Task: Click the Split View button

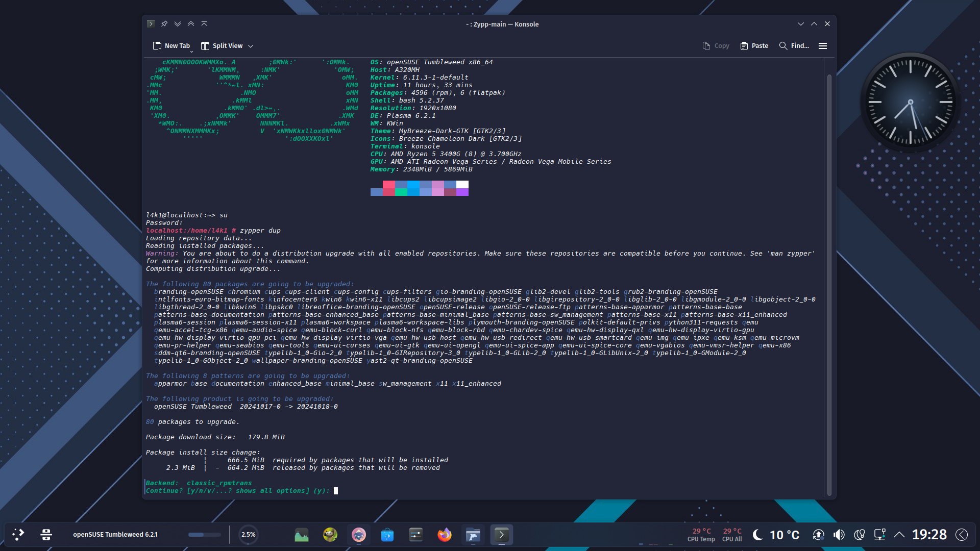Action: tap(222, 46)
